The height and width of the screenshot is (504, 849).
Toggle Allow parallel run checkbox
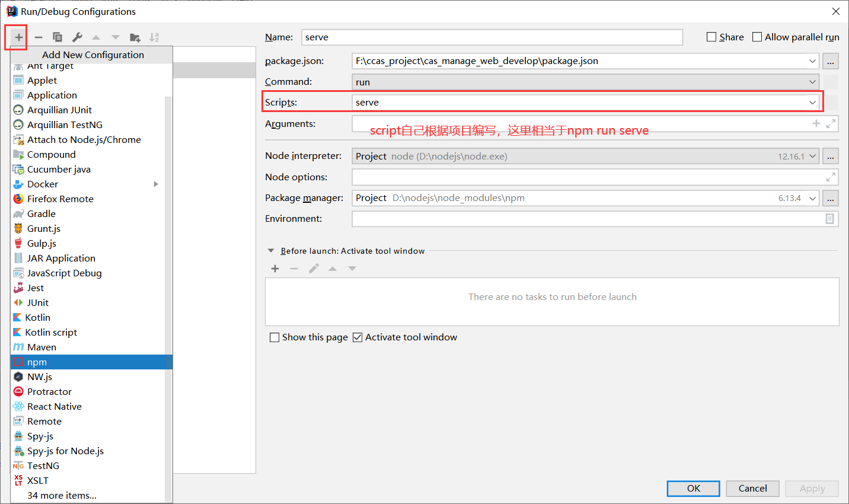(757, 37)
